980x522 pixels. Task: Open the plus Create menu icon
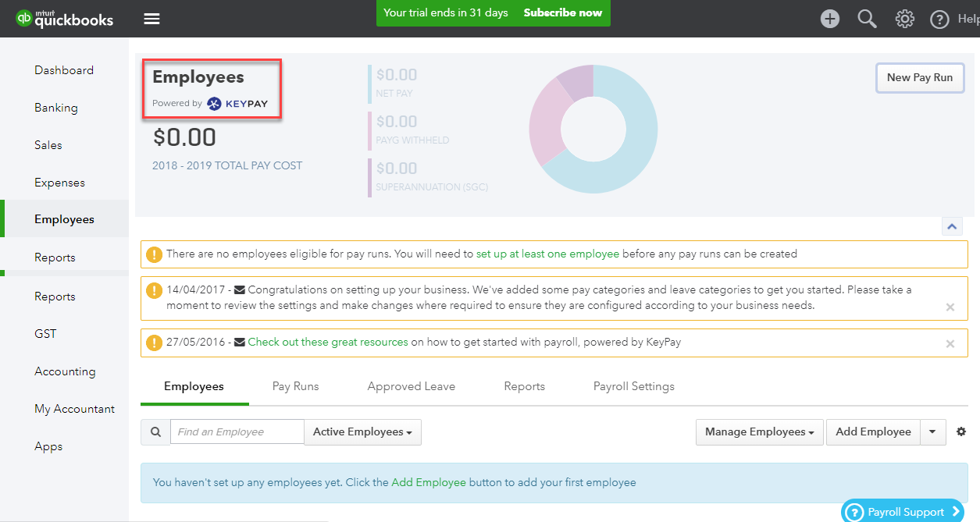click(x=830, y=19)
